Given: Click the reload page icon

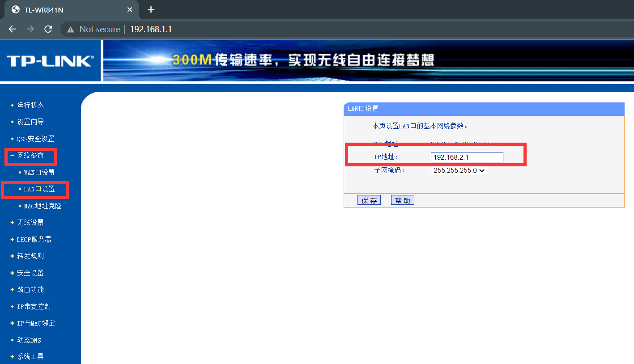Looking at the screenshot, I should click(x=48, y=29).
